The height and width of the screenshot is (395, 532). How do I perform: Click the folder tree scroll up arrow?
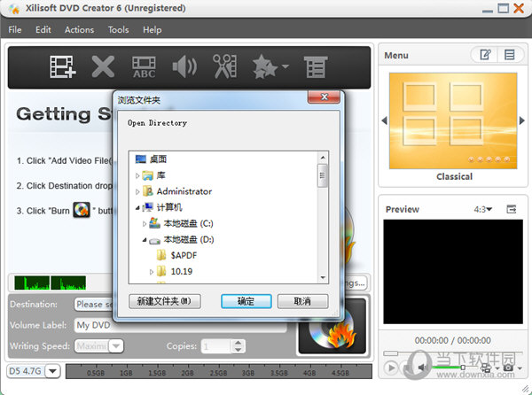323,158
